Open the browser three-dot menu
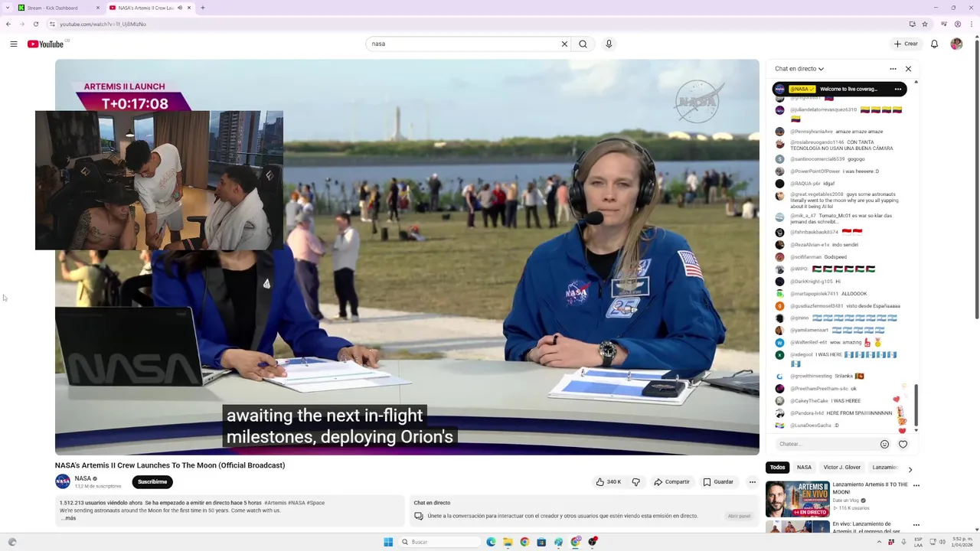The width and height of the screenshot is (980, 551). (x=971, y=24)
